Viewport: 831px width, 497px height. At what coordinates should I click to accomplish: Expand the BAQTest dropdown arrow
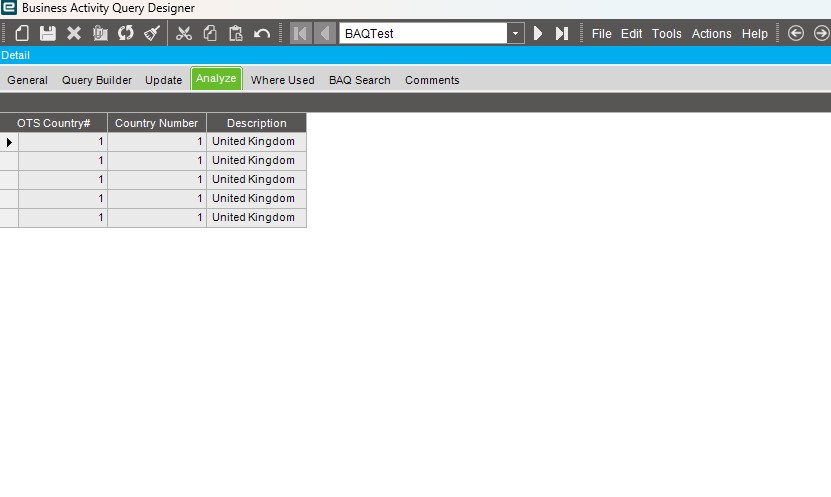pos(515,33)
